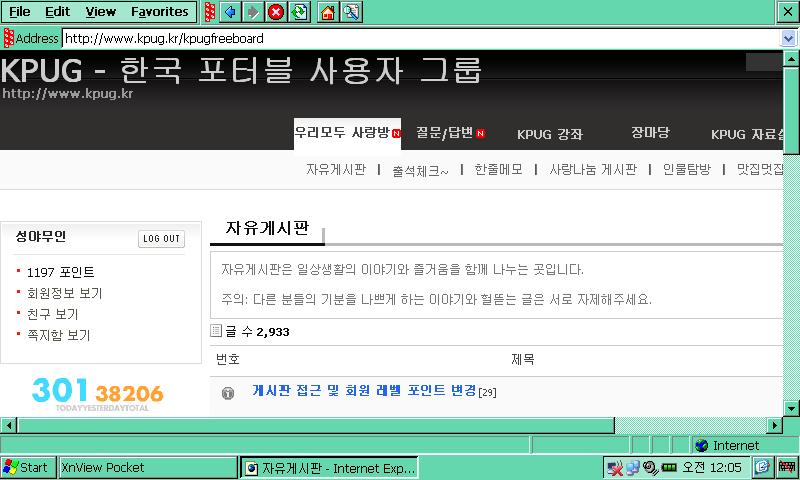Open 친구 보기 link

tap(52, 314)
